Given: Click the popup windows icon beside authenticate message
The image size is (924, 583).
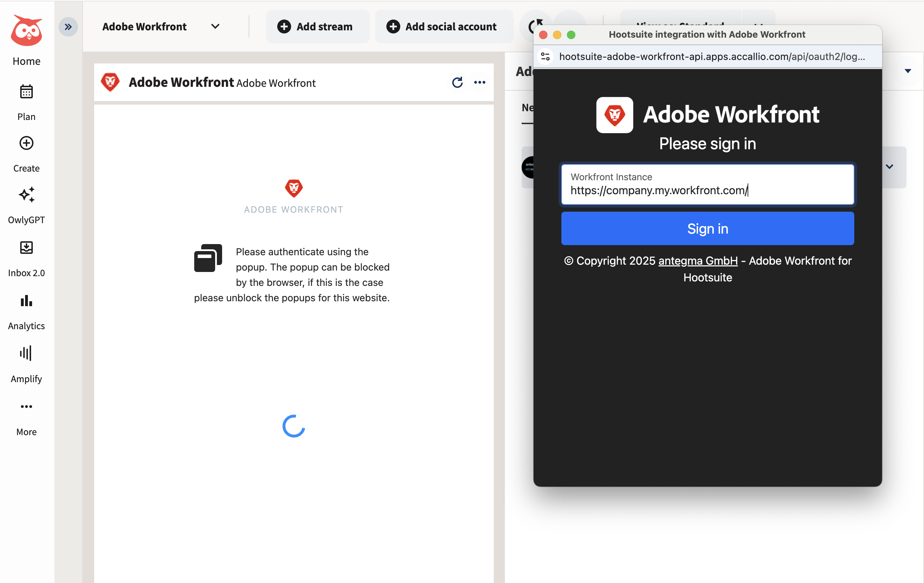Looking at the screenshot, I should click(x=208, y=258).
